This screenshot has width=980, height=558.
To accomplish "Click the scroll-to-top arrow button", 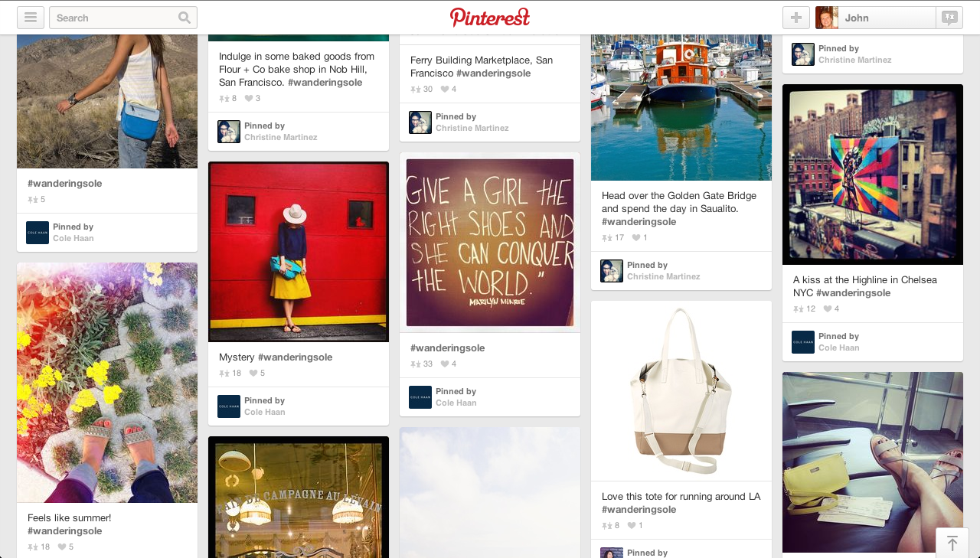I will [952, 543].
